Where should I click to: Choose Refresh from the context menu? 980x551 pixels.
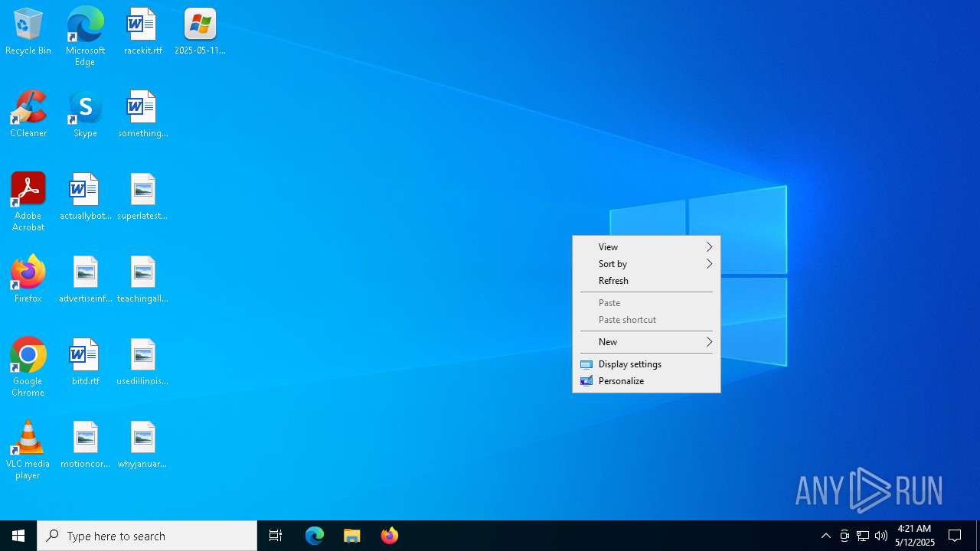pos(646,280)
